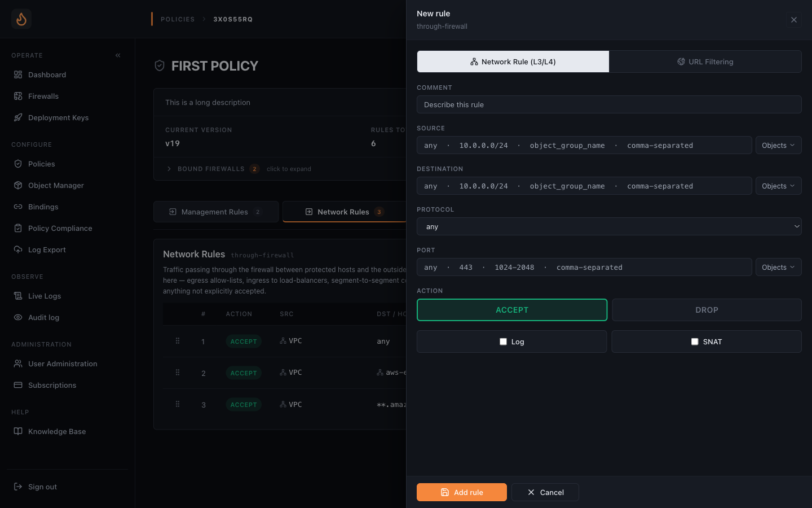812x508 pixels.
Task: Switch to Management Rules tab
Action: click(216, 212)
